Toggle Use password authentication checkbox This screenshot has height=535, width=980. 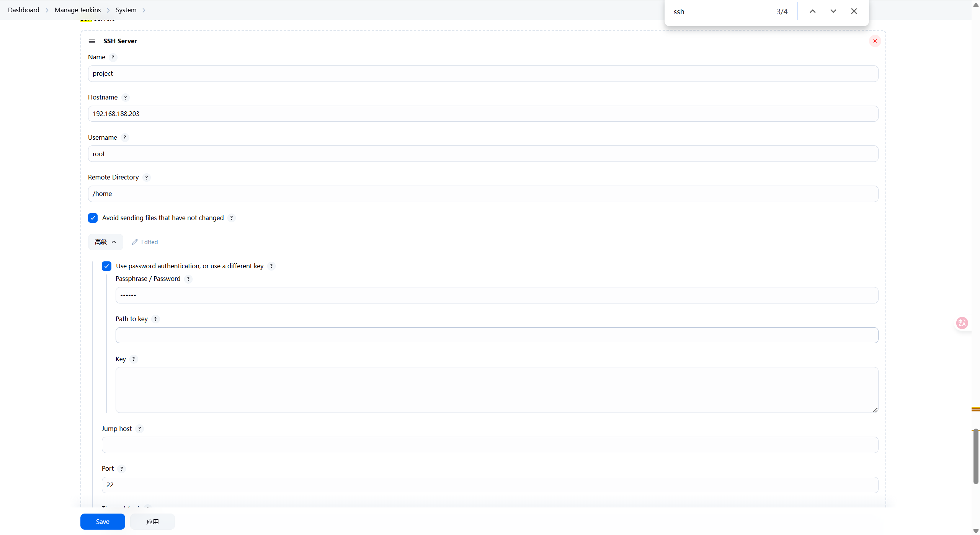tap(106, 266)
